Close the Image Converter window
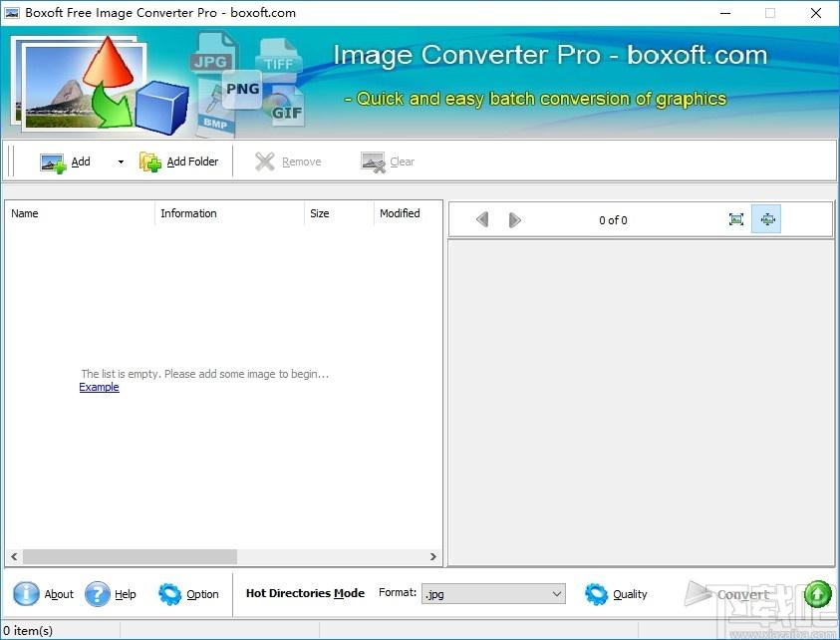 click(x=816, y=13)
